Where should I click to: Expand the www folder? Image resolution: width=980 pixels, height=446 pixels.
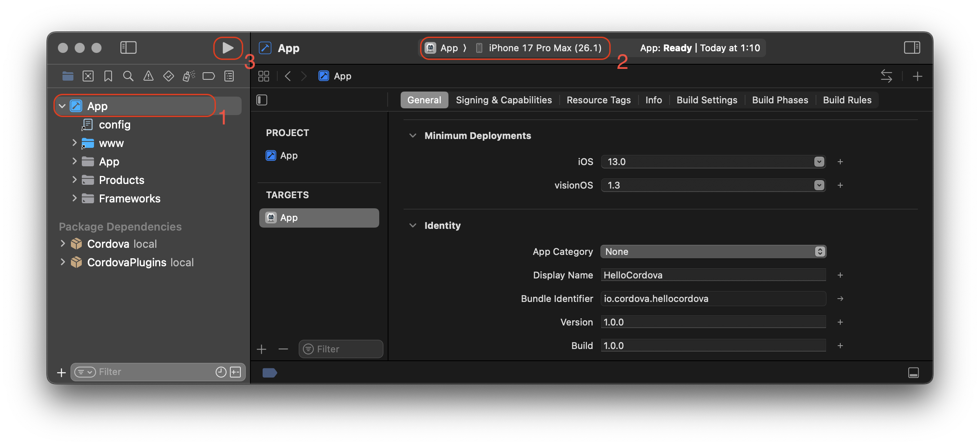[74, 143]
